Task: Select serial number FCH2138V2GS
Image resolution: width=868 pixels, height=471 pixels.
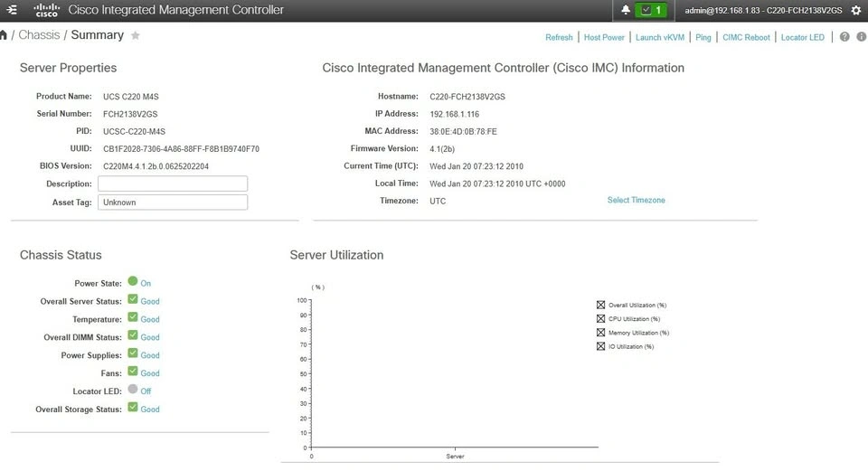Action: [130, 114]
